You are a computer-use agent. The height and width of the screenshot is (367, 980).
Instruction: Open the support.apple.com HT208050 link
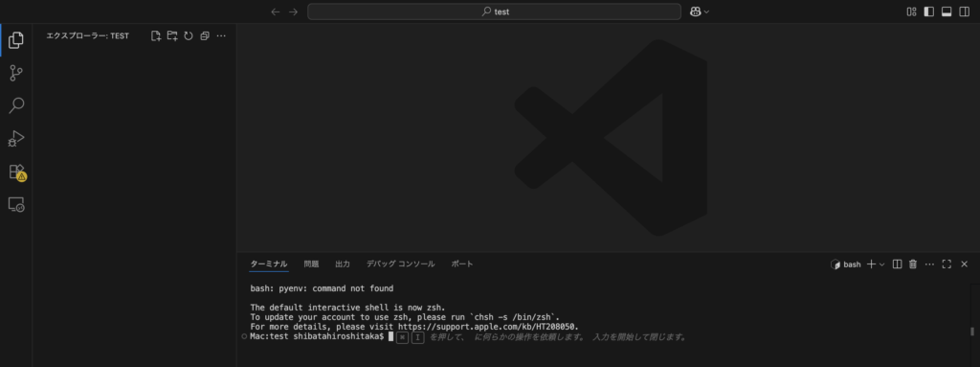tap(487, 327)
